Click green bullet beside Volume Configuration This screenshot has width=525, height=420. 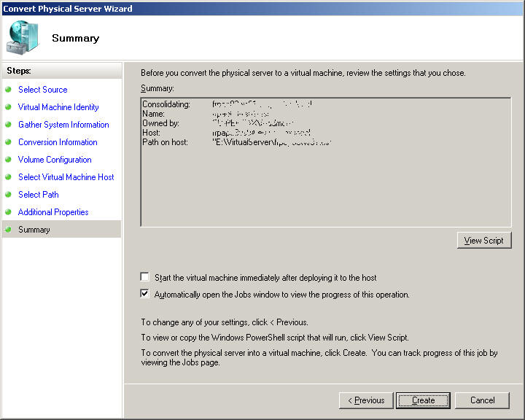click(x=9, y=160)
